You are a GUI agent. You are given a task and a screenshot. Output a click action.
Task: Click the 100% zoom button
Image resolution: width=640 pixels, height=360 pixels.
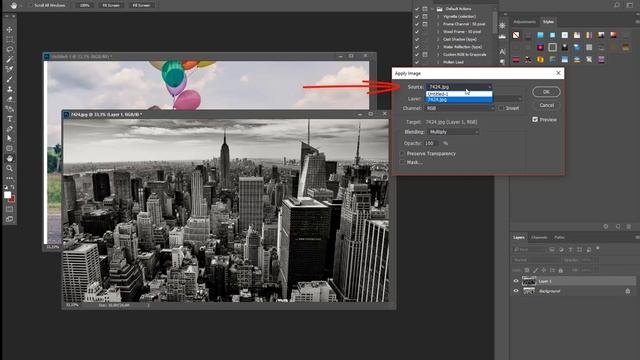tap(84, 5)
